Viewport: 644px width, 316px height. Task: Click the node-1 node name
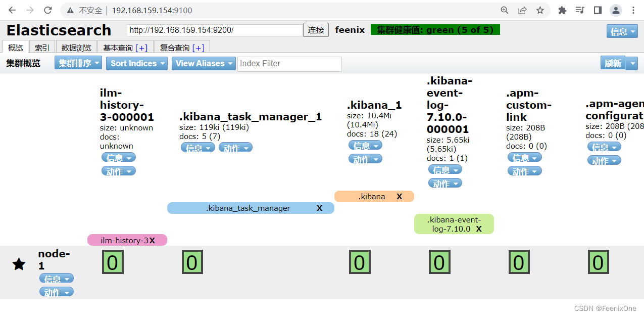54,260
